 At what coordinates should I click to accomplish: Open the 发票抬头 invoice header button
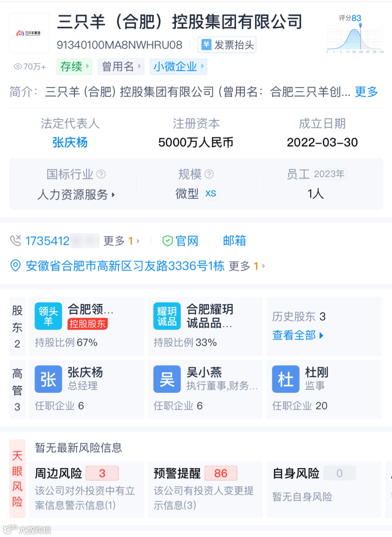(x=227, y=45)
